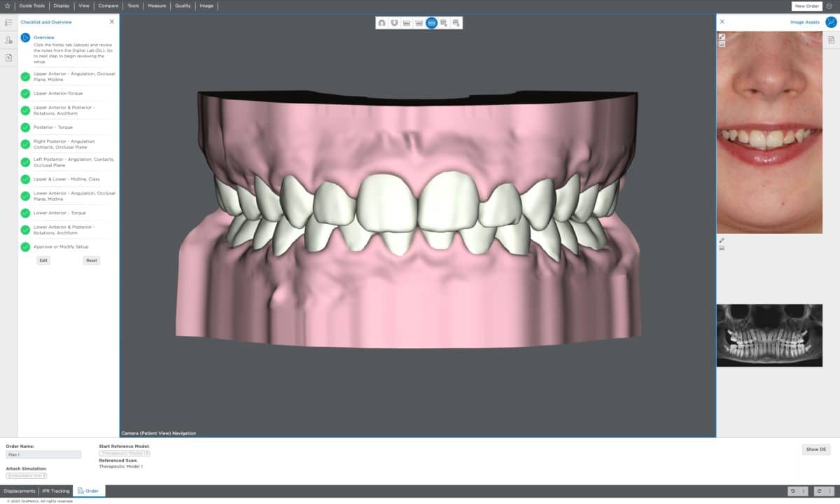Open the Attach Simulation selector
This screenshot has height=504, width=840.
[27, 474]
